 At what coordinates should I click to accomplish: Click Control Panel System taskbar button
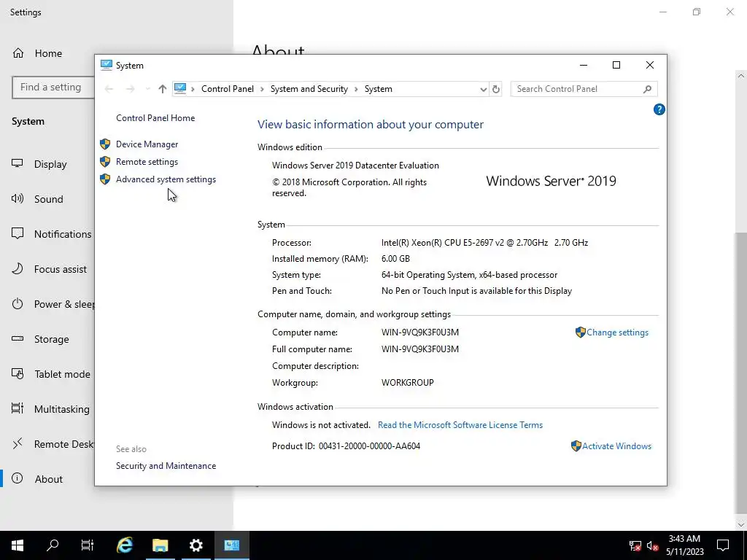pos(231,545)
